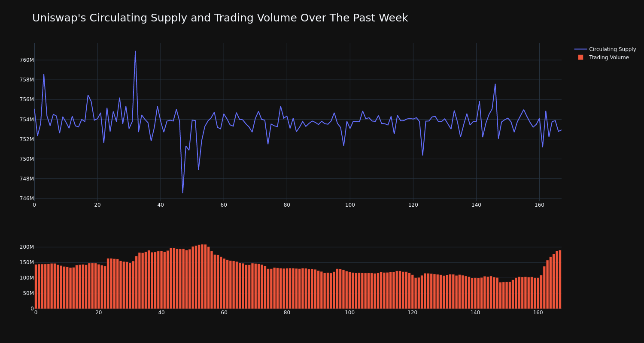Click the 746M y-axis label
This screenshot has height=343, width=644.
(27, 199)
